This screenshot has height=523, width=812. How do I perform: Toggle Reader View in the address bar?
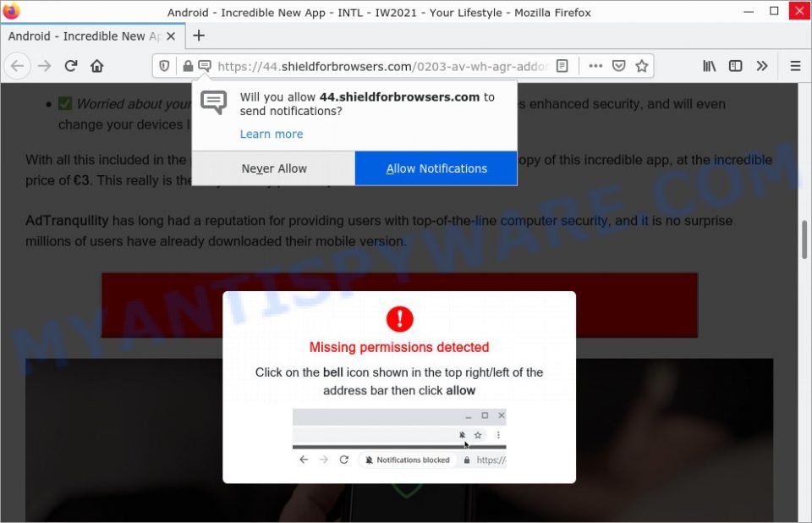point(562,66)
